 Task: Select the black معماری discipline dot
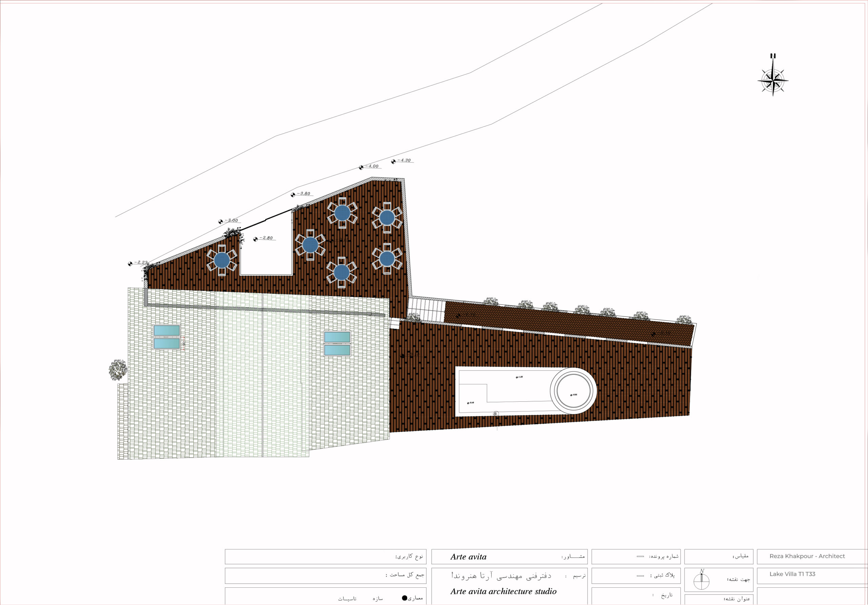pos(404,598)
